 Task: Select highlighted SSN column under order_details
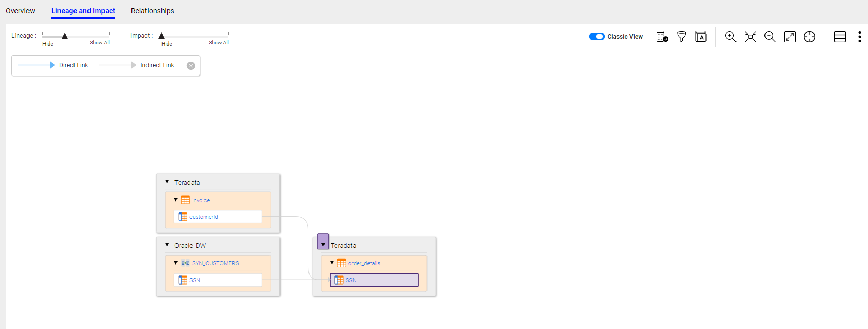[374, 280]
